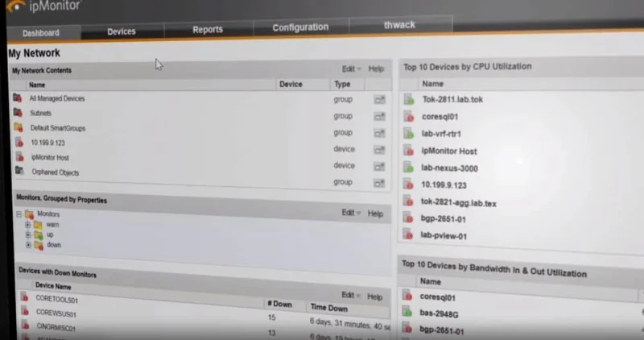Image resolution: width=644 pixels, height=340 pixels.
Task: Click action icon in All Managed Devices row
Action: (379, 100)
